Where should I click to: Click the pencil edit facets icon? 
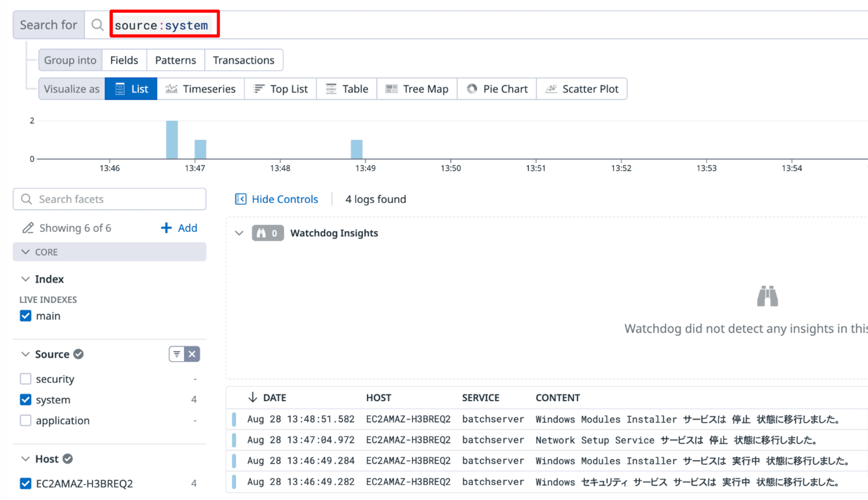coord(28,228)
